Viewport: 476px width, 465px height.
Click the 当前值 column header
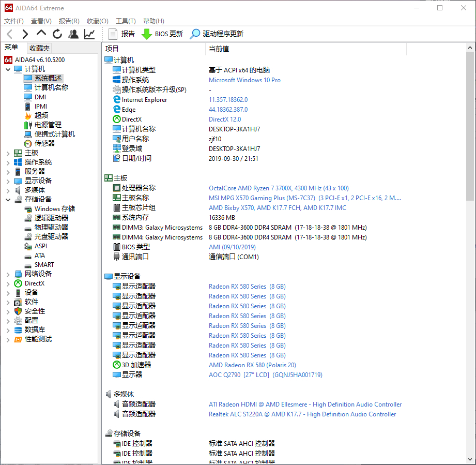pos(306,49)
